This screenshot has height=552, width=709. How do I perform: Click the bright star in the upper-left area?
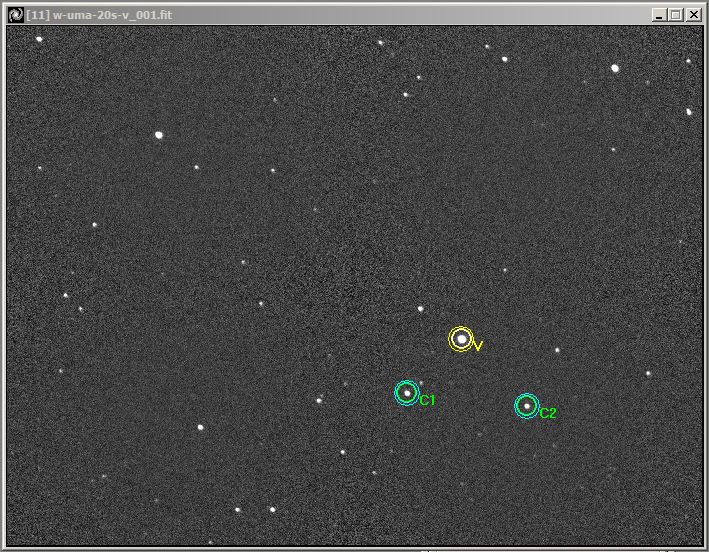(x=159, y=134)
